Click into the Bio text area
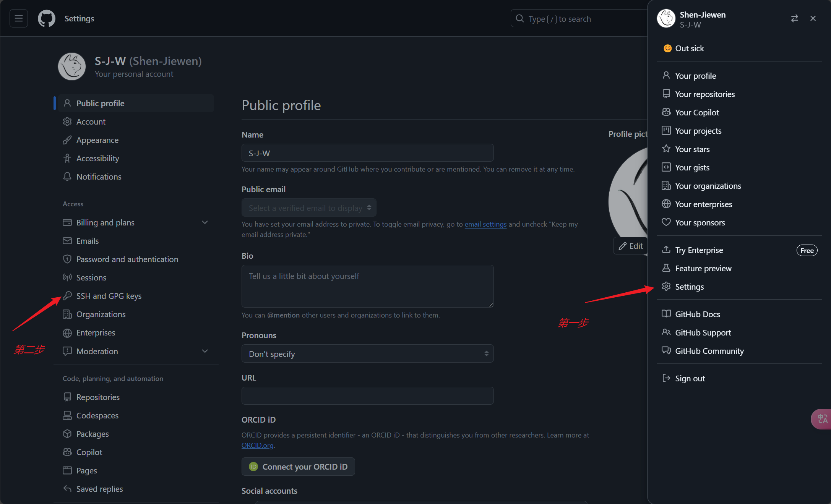The width and height of the screenshot is (831, 504). pos(367,286)
